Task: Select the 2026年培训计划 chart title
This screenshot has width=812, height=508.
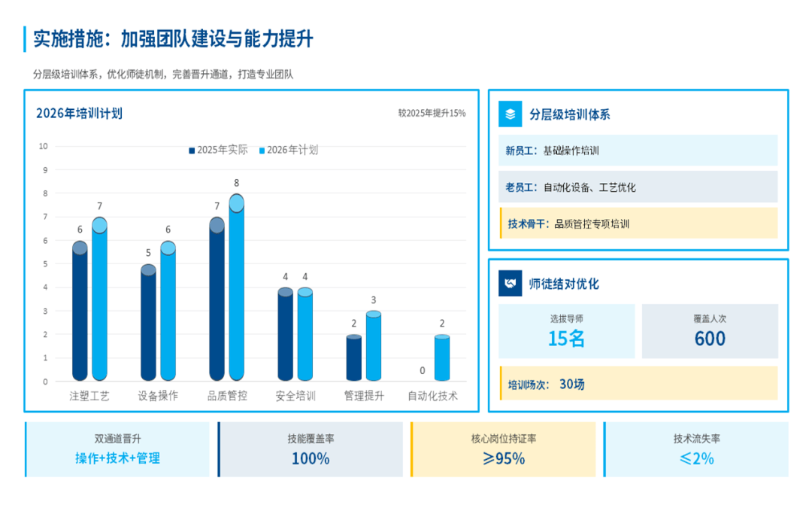Action: [79, 114]
